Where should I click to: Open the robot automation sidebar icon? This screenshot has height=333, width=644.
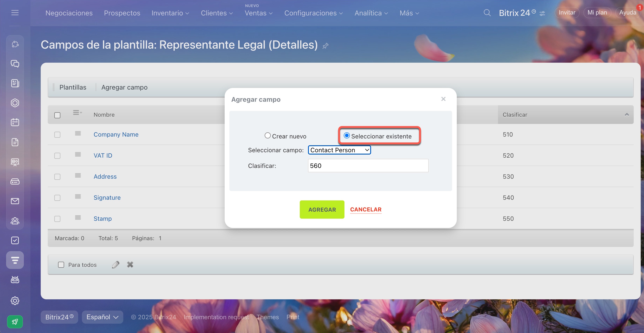coord(15,279)
